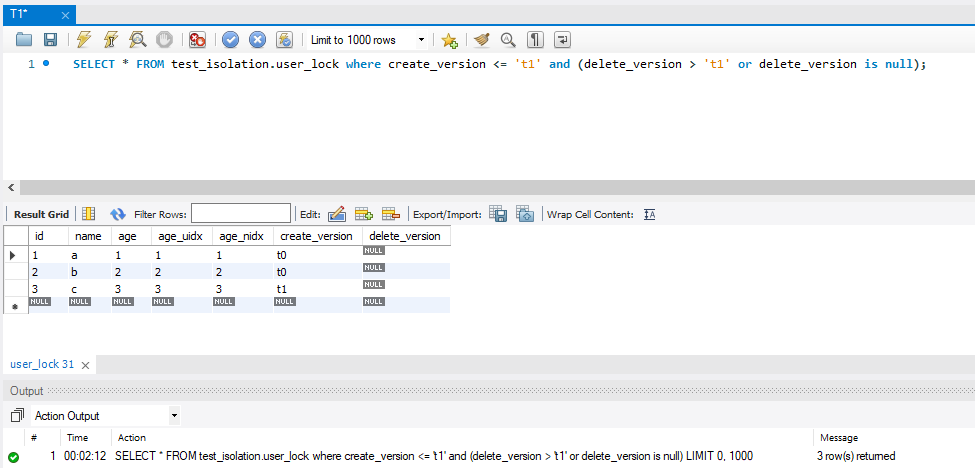Focus the Filter Rows input field
Viewport: 975px width, 468px height.
click(x=241, y=214)
